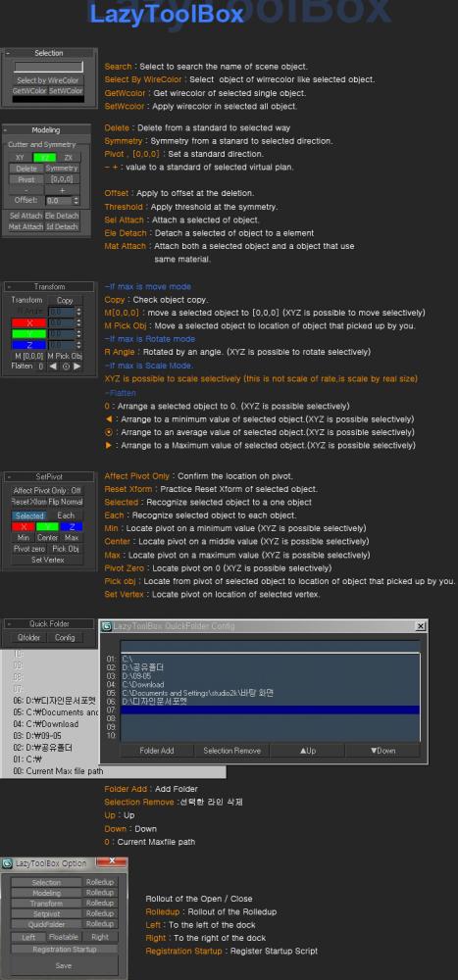Viewport: 458px width, 980px height.
Task: Click the Flatten minimum left-arrow button
Action: [x=53, y=367]
